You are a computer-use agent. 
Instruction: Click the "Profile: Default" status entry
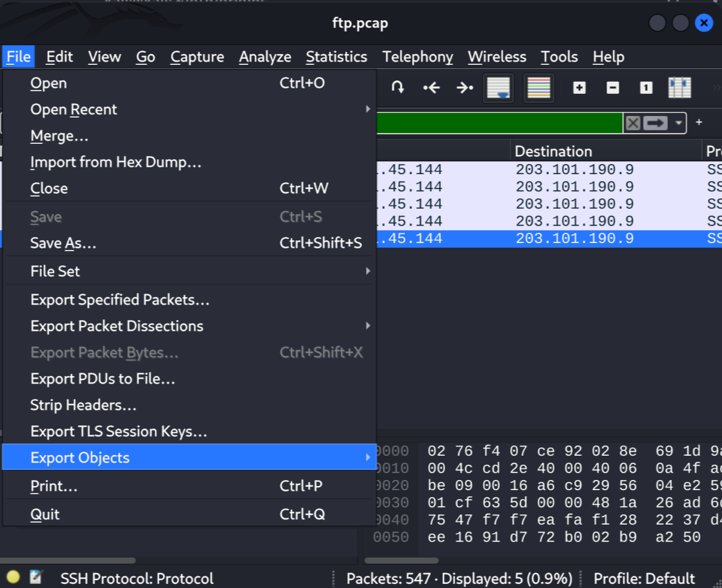point(644,579)
